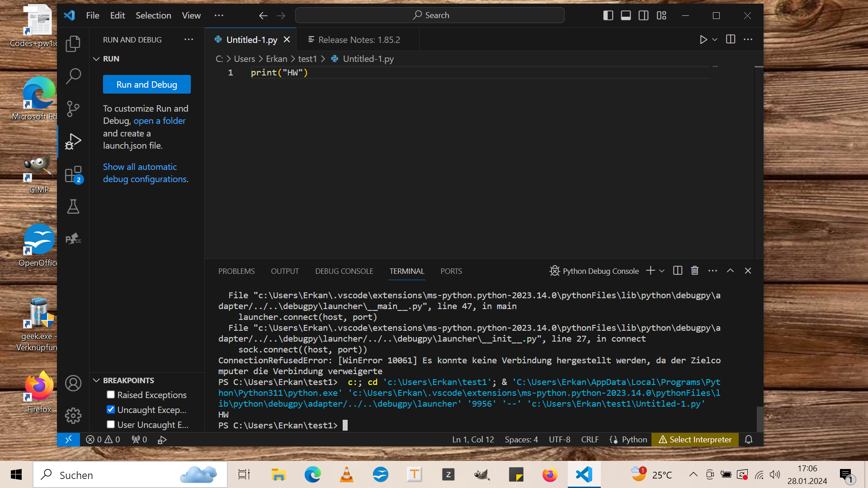Enable User Uncaught Exceptions checkbox

coord(110,424)
